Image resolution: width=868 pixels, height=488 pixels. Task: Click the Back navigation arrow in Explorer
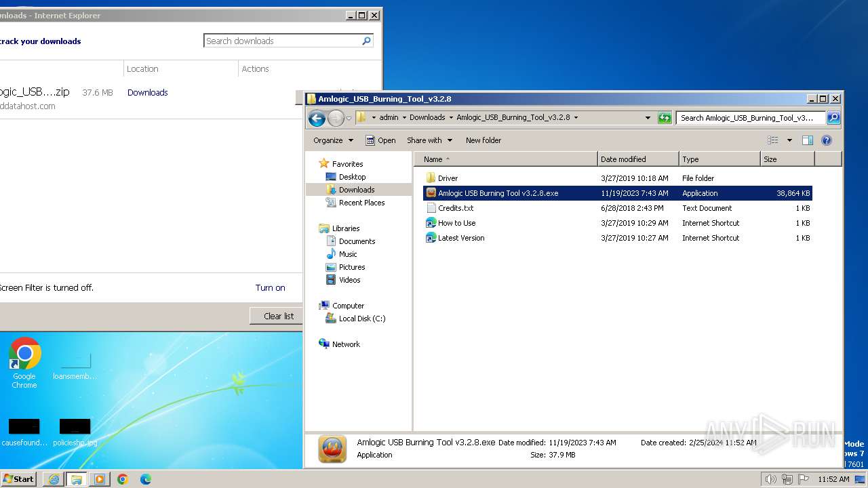click(317, 118)
